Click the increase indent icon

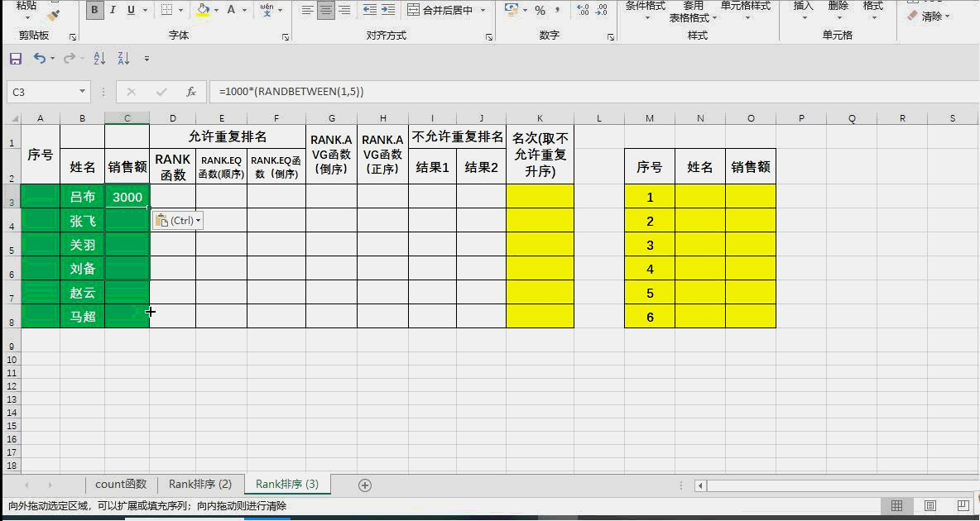pyautogui.click(x=388, y=9)
